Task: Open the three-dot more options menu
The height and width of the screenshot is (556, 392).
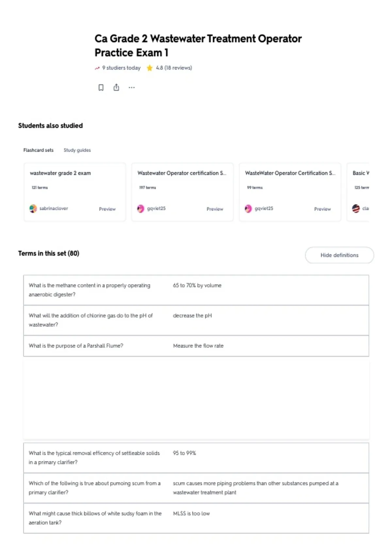Action: pyautogui.click(x=132, y=88)
